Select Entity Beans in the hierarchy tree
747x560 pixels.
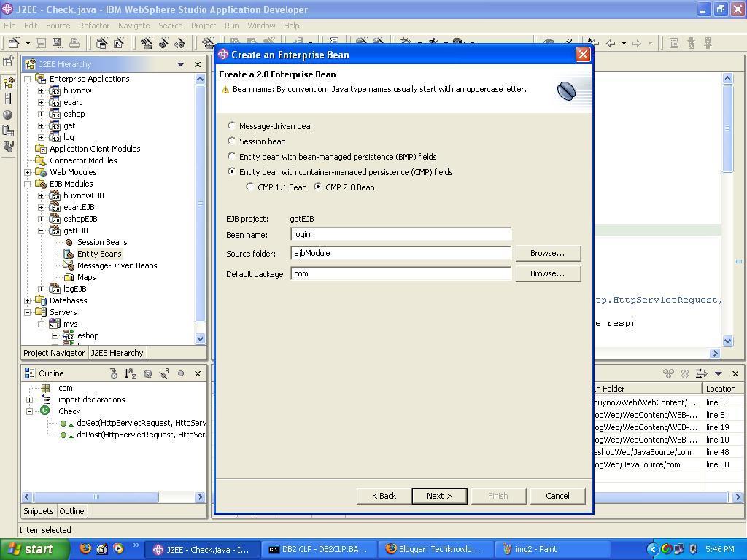[99, 254]
